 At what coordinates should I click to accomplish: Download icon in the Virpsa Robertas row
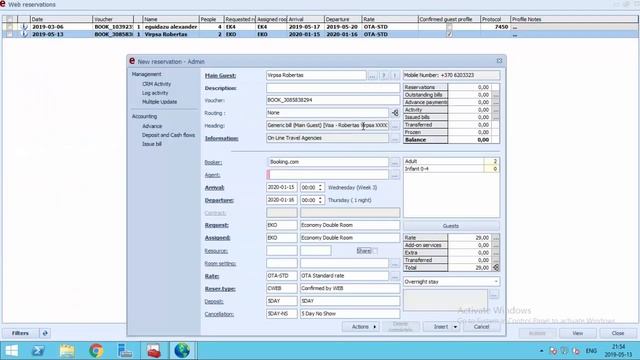click(24, 35)
